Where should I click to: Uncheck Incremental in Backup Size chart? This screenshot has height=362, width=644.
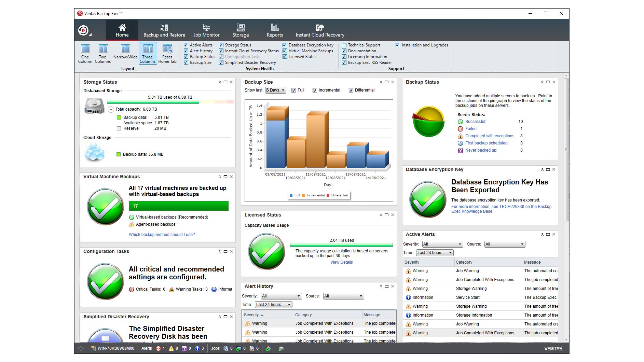coord(315,90)
